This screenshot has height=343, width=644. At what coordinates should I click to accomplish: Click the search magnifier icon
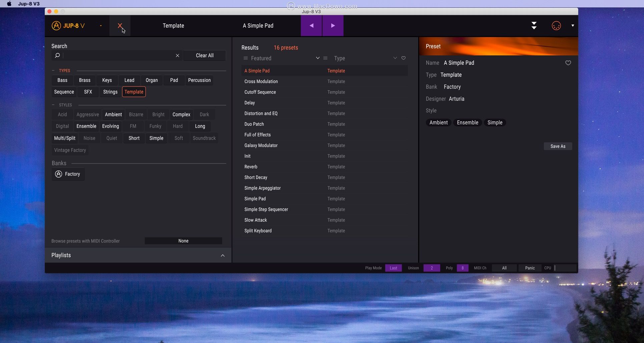pyautogui.click(x=57, y=55)
